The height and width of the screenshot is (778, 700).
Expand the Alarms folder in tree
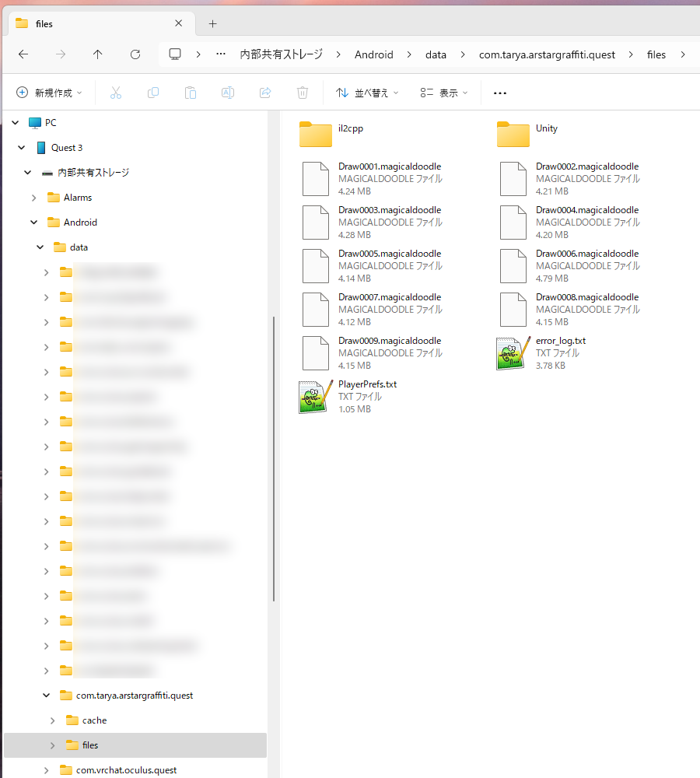pos(34,198)
